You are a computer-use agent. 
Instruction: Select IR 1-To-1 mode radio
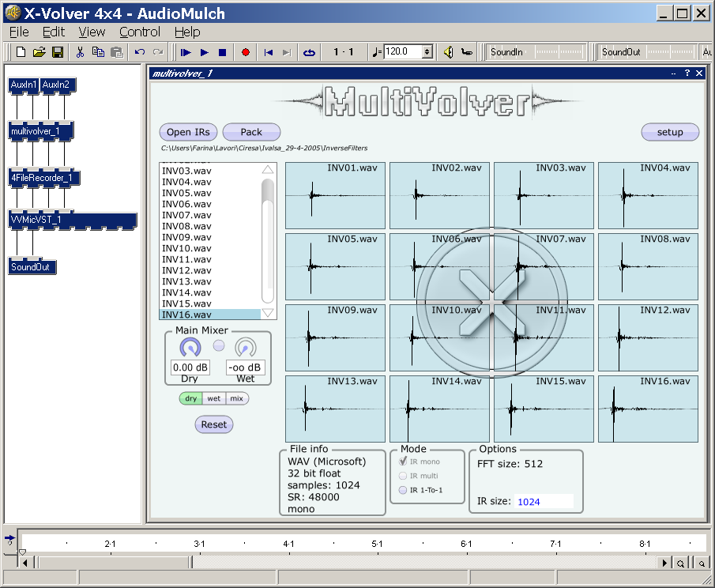pos(403,490)
